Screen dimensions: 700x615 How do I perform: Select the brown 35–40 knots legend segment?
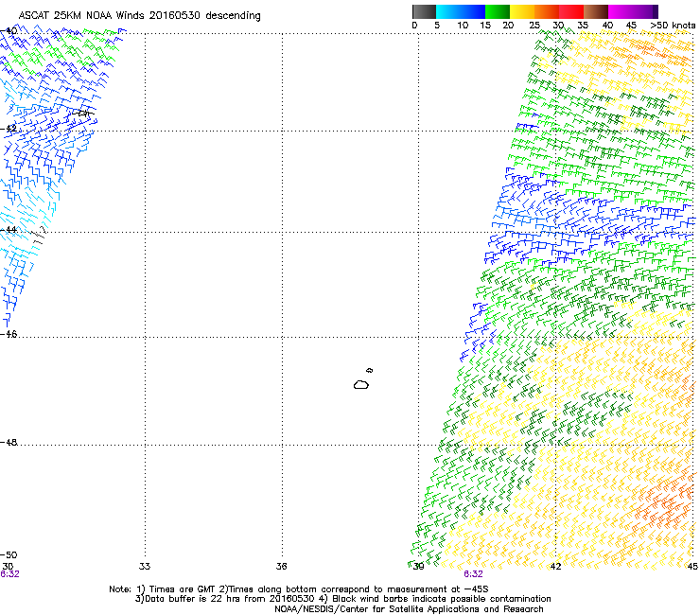(x=596, y=11)
